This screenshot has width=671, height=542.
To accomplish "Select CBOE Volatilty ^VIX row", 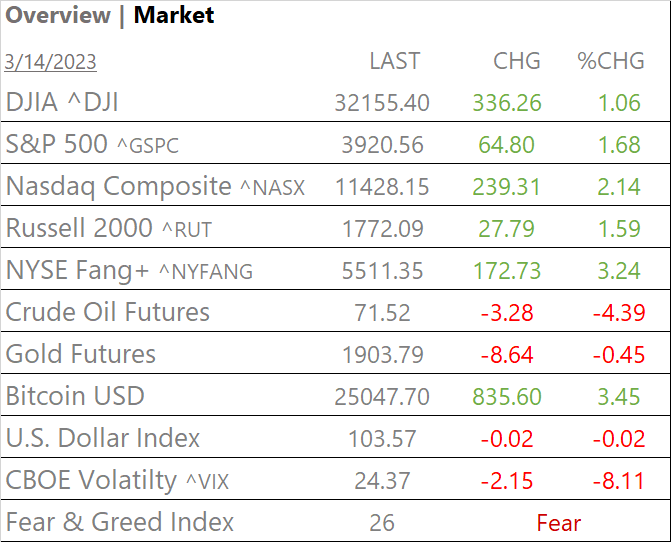I will [x=117, y=480].
